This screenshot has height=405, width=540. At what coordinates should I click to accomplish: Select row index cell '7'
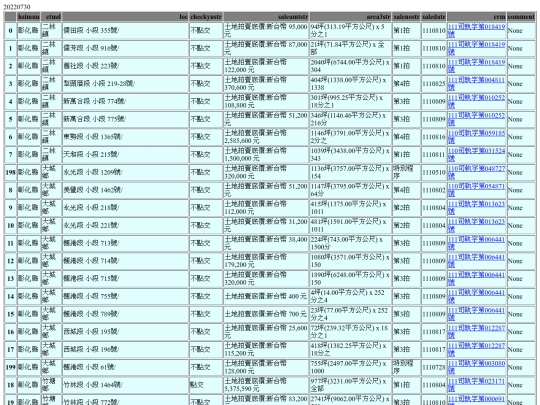pos(10,155)
